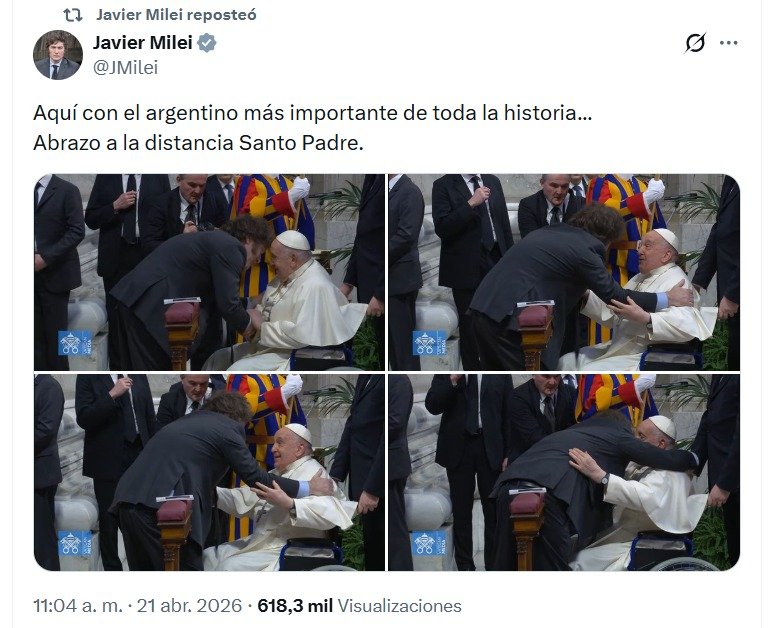The height and width of the screenshot is (628, 783).
Task: View the 618,3 mil Visualizaciones count
Action: (360, 606)
